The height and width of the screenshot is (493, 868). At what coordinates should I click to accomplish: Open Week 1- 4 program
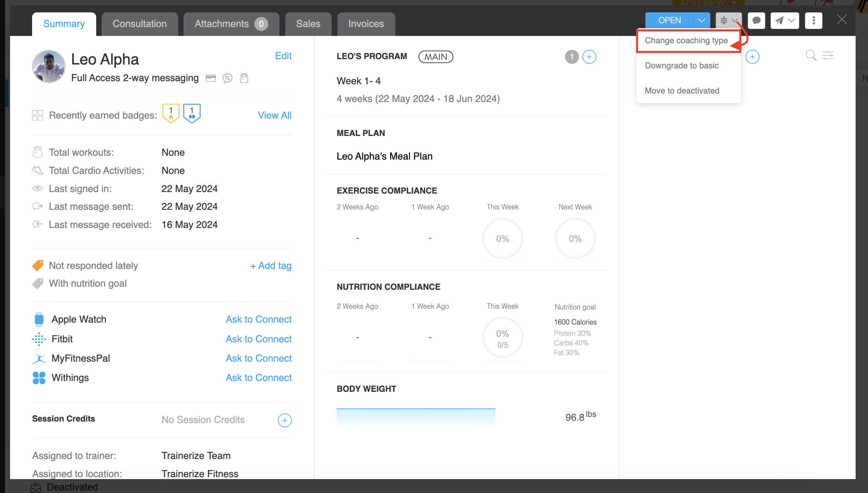(x=359, y=81)
